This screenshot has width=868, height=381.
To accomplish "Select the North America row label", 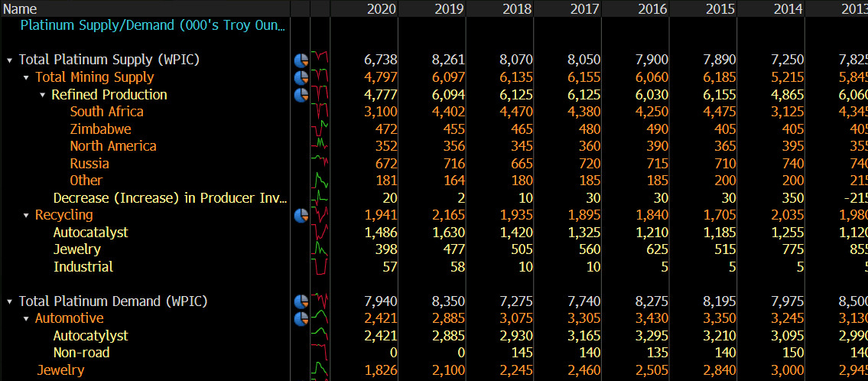I will click(112, 146).
